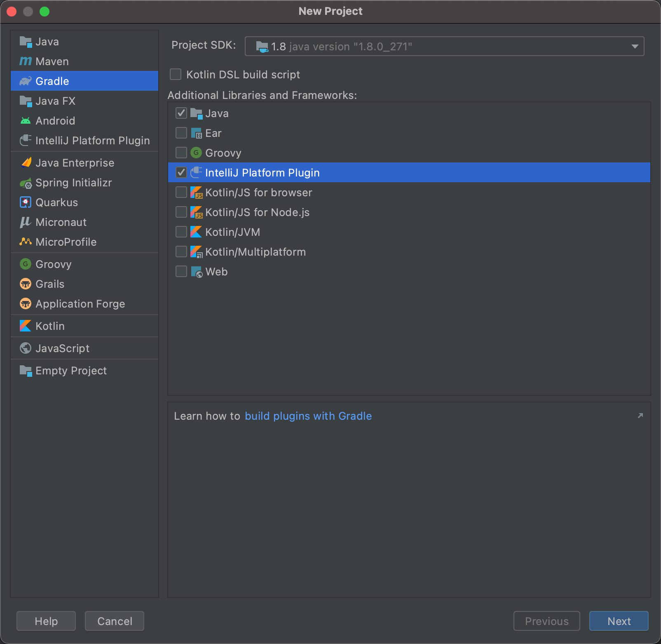Viewport: 661px width, 644px height.
Task: Select the Android project type icon
Action: 26,120
